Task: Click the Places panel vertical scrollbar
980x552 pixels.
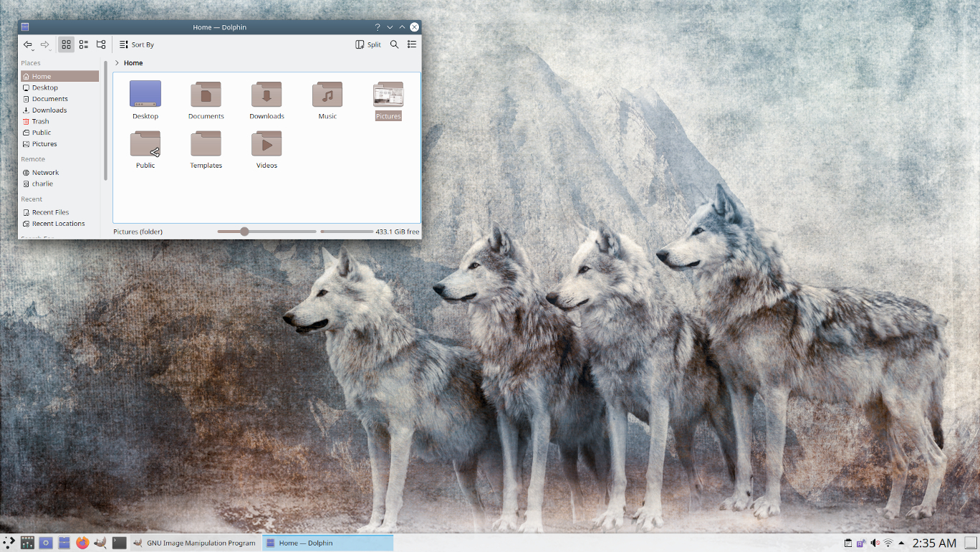Action: coord(106,122)
